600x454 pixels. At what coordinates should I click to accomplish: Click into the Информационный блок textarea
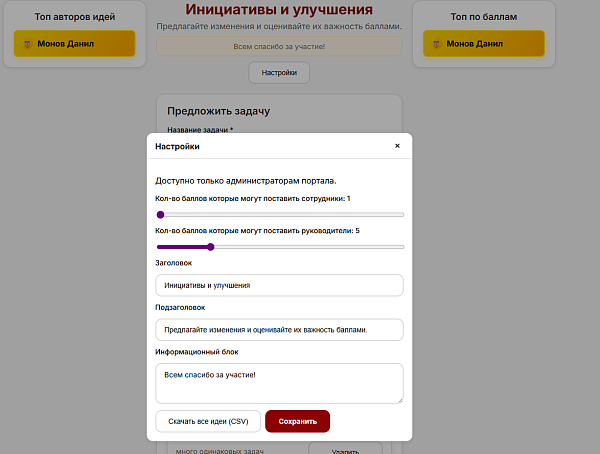tap(279, 383)
